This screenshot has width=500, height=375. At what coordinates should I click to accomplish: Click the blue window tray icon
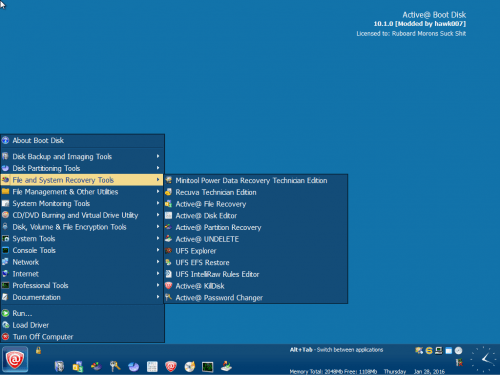pyautogui.click(x=449, y=350)
